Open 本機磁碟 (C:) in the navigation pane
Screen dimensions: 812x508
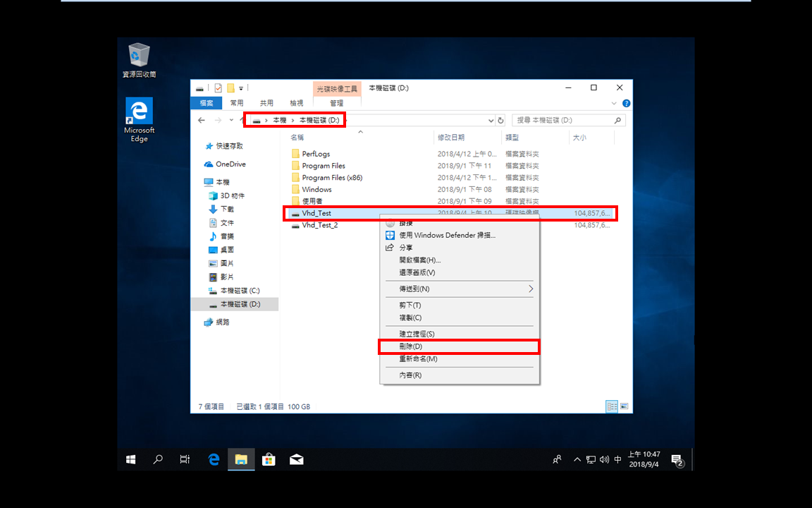tap(240, 291)
